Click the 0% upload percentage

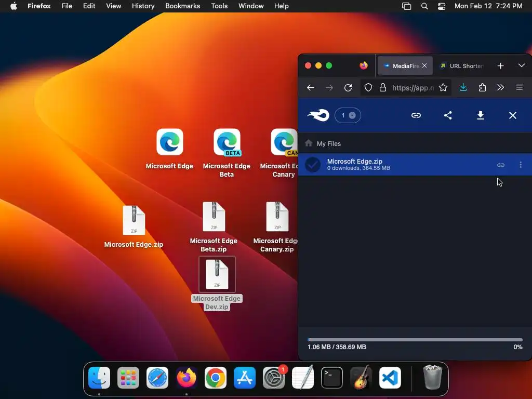click(x=518, y=347)
